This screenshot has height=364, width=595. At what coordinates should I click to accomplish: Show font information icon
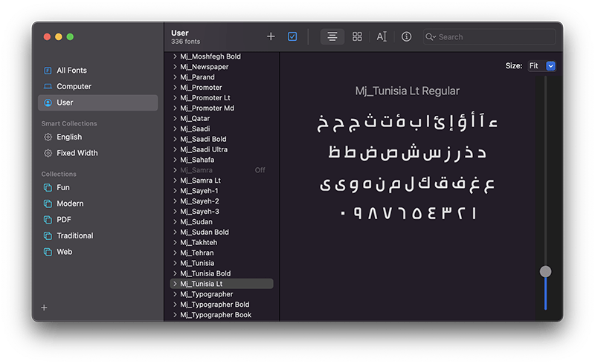(406, 36)
